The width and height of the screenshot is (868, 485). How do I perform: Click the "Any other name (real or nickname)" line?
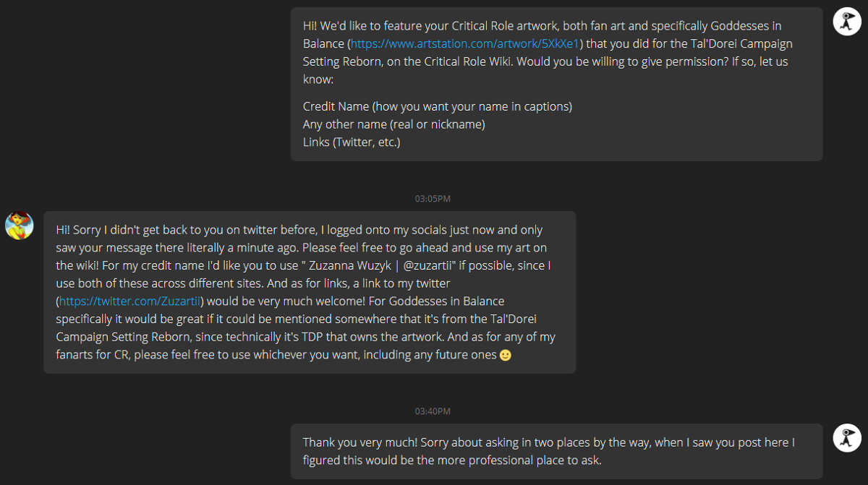[x=393, y=124]
